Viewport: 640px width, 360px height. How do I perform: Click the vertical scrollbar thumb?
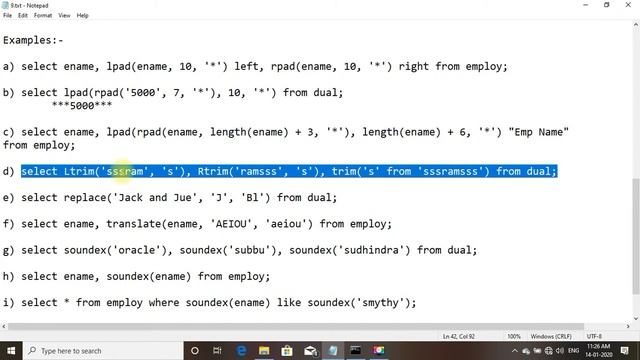[x=636, y=236]
